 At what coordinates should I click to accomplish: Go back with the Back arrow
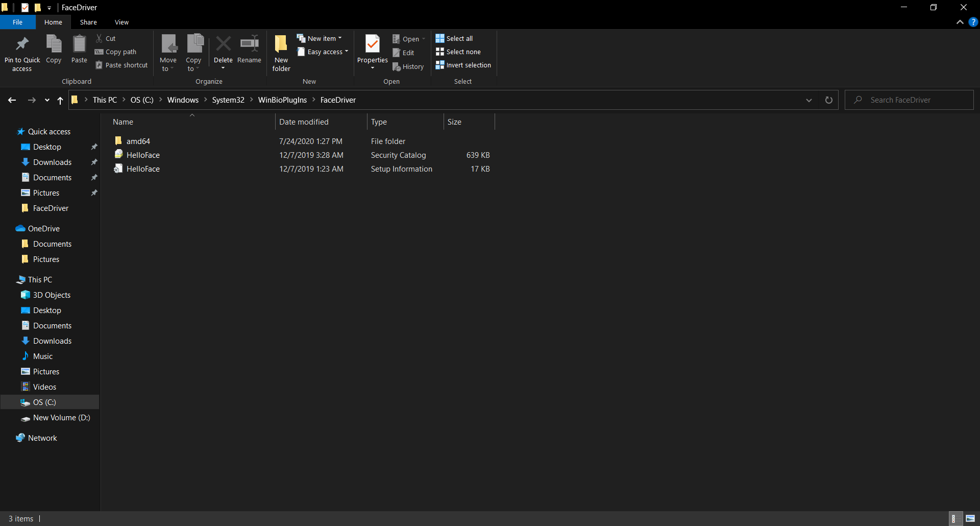(x=12, y=100)
